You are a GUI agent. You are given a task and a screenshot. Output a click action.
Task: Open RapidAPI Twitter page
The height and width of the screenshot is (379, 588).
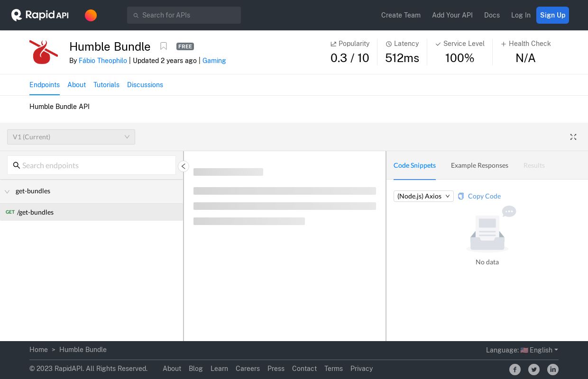tap(534, 370)
